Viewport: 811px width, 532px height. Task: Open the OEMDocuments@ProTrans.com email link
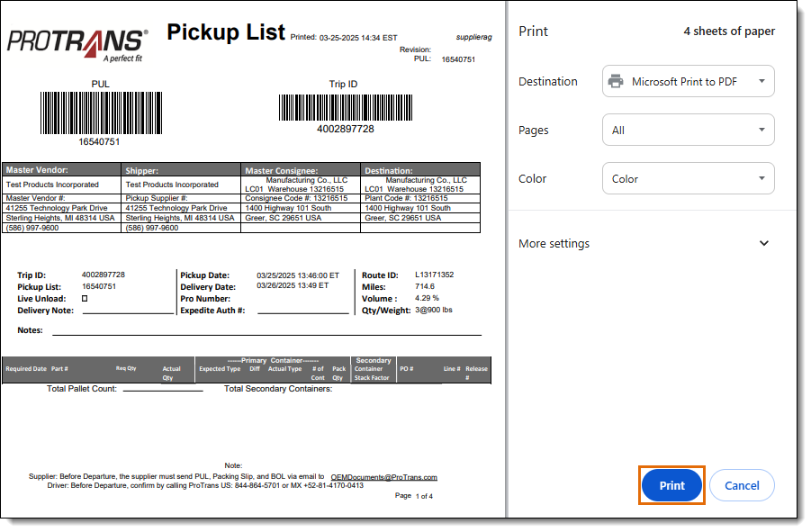click(x=383, y=477)
